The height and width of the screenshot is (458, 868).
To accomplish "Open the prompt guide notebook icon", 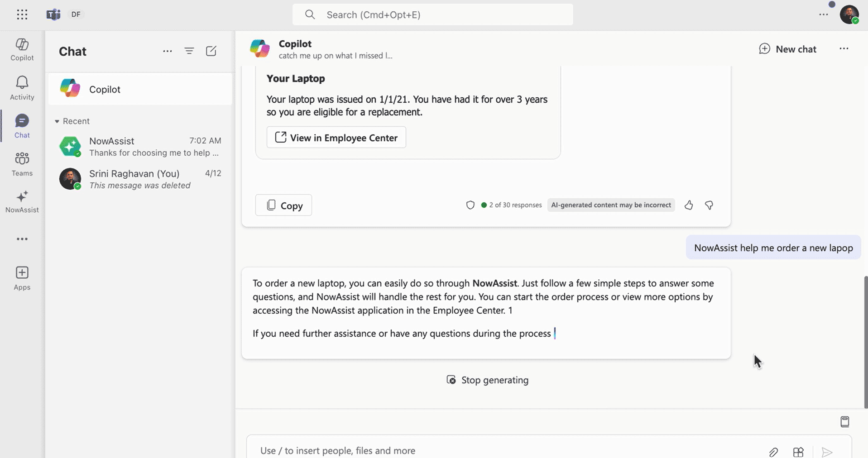I will click(x=845, y=422).
